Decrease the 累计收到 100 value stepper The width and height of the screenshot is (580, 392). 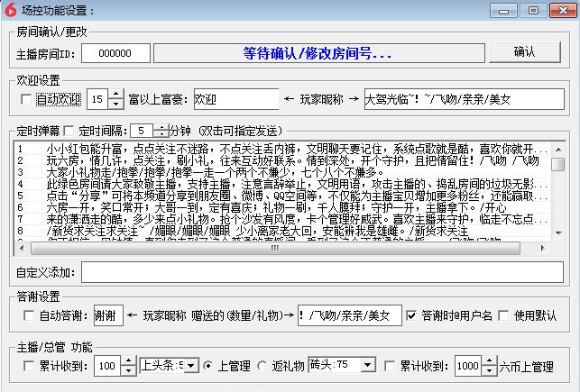coord(128,370)
